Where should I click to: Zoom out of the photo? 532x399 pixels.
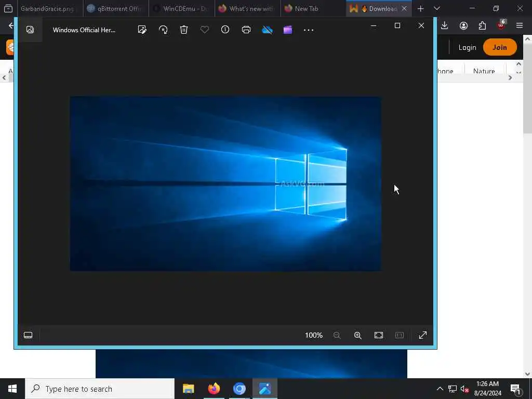(337, 335)
